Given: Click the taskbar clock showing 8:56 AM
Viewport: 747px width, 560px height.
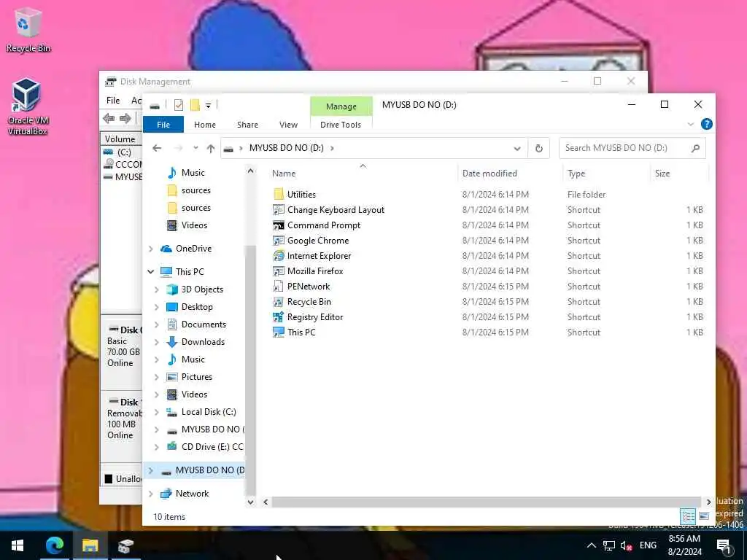Looking at the screenshot, I should (684, 545).
